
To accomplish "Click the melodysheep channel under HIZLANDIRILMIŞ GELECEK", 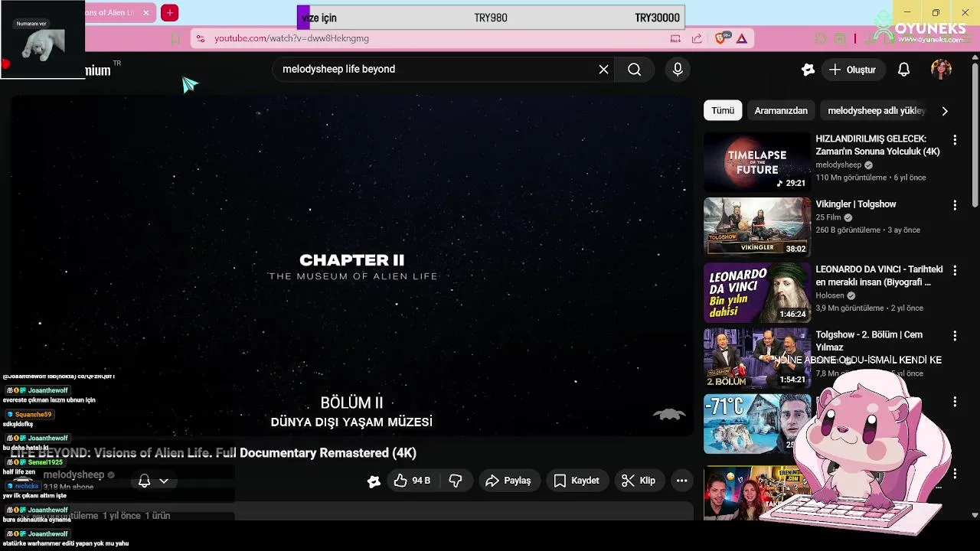I will pos(838,165).
